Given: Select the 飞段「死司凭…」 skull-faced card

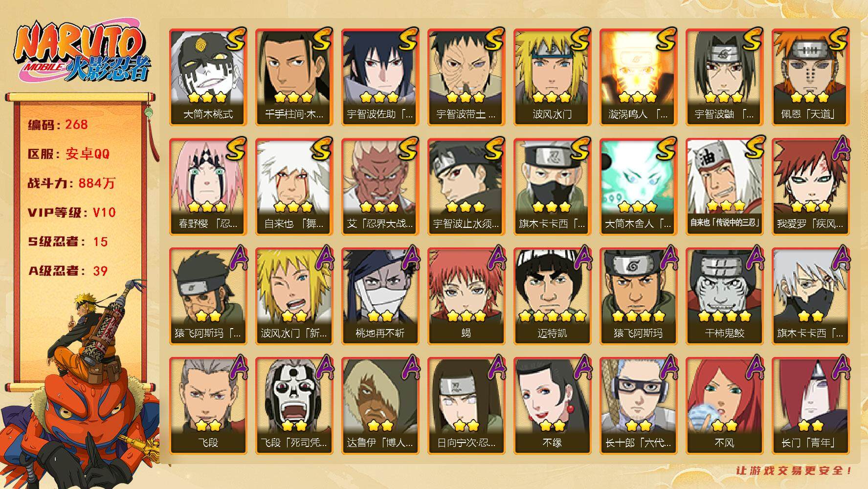Looking at the screenshot, I should pyautogui.click(x=294, y=406).
